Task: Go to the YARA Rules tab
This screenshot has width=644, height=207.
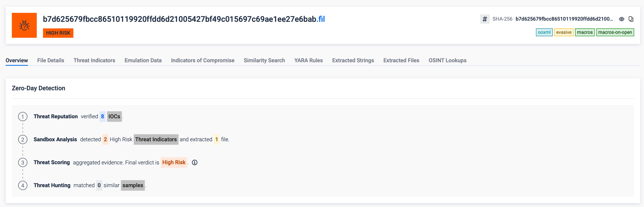Action: pos(308,60)
